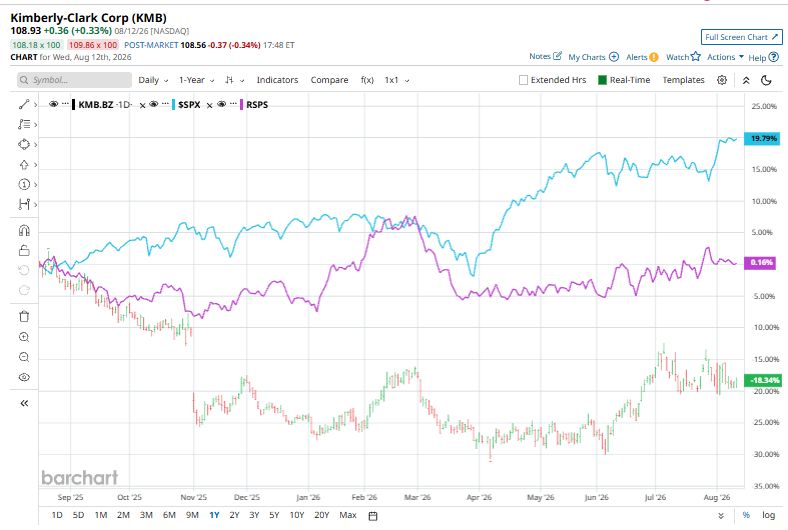This screenshot has width=788, height=530.
Task: Expand the line tools submenu chevron
Action: pyautogui.click(x=35, y=104)
